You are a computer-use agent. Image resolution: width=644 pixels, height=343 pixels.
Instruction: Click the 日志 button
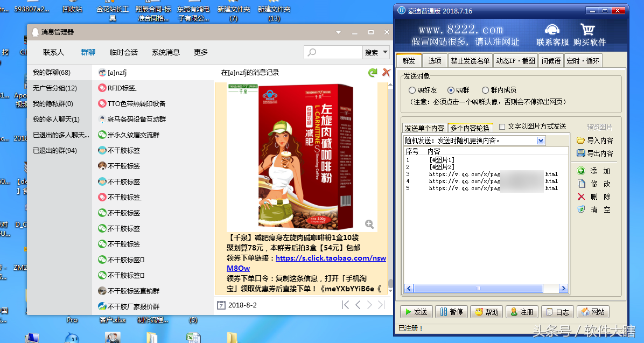557,312
